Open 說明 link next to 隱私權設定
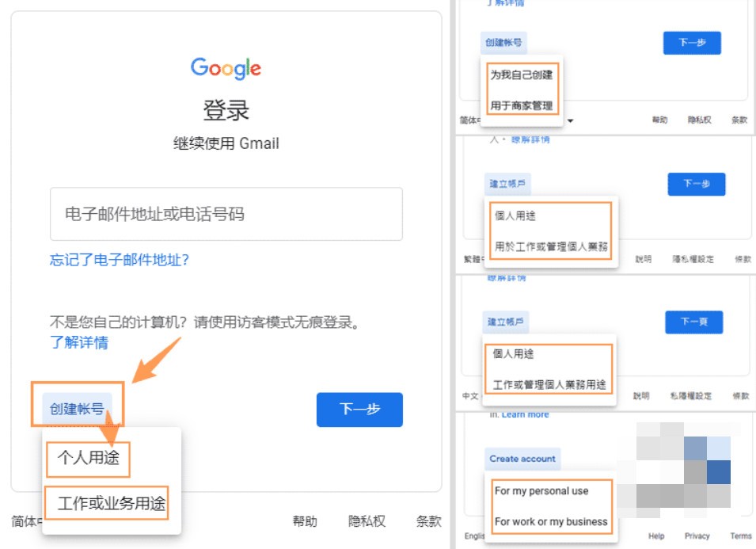This screenshot has height=549, width=756. coord(643,259)
